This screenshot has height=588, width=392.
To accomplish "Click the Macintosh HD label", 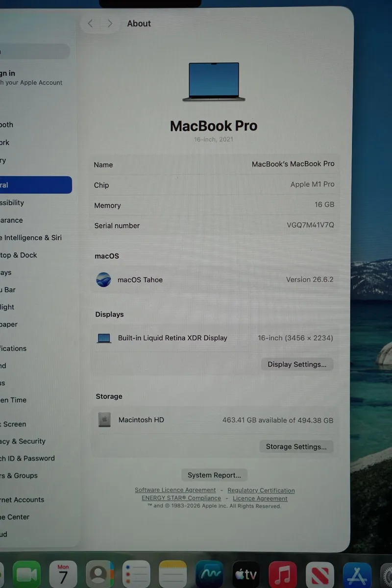I will click(x=141, y=420).
